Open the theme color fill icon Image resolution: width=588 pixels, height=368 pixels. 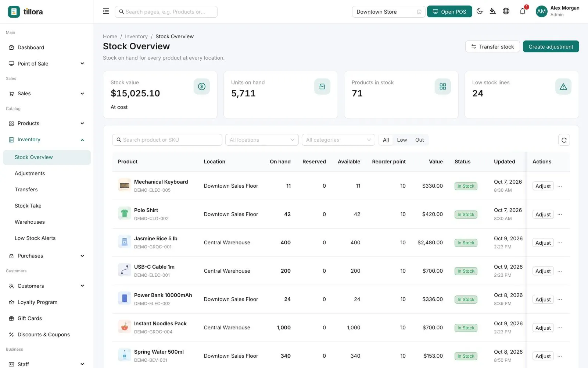[493, 11]
